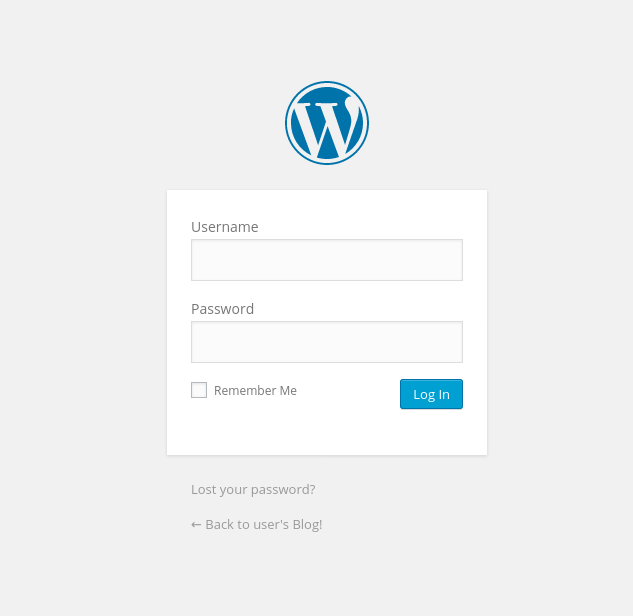Click the Remember Me label text

[255, 390]
